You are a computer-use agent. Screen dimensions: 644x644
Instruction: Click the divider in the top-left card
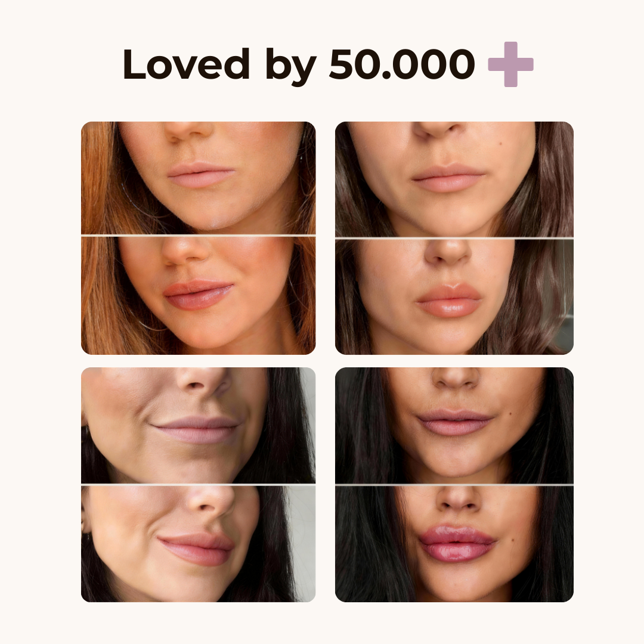199,236
